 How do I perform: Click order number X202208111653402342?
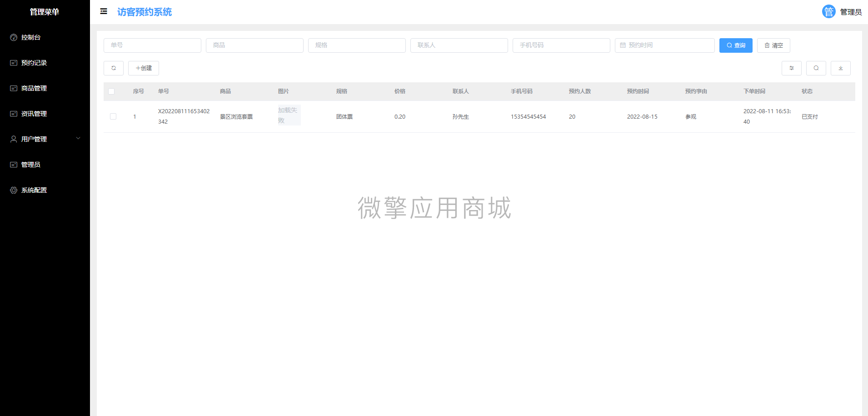coord(184,116)
